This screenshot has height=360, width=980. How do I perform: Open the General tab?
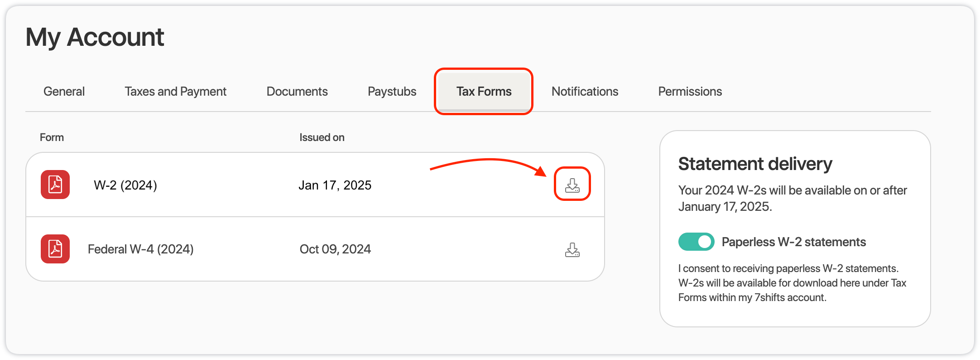64,92
